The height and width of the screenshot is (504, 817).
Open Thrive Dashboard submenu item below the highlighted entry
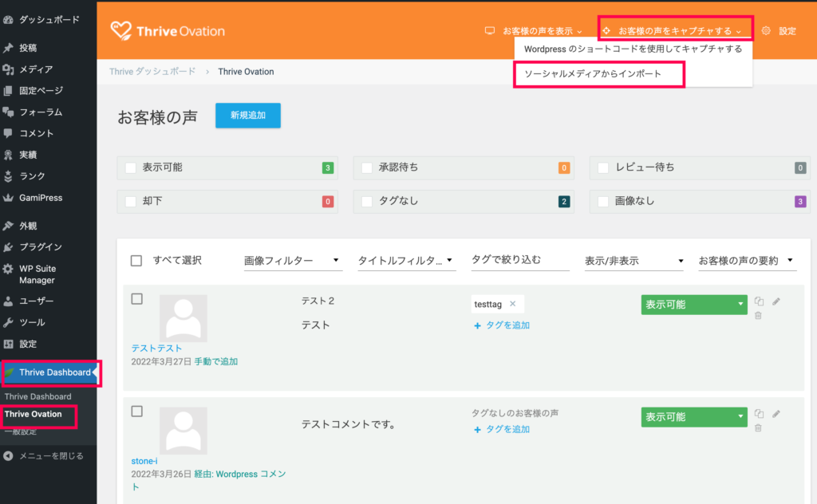[38, 397]
